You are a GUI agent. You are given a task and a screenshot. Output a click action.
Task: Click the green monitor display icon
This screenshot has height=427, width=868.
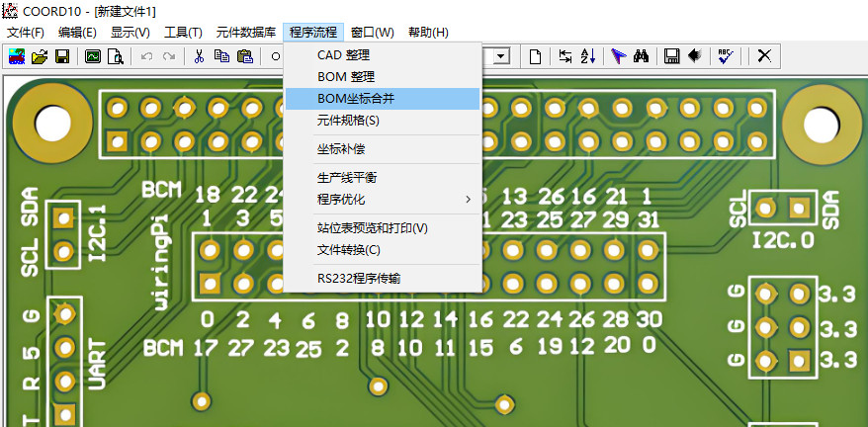93,56
